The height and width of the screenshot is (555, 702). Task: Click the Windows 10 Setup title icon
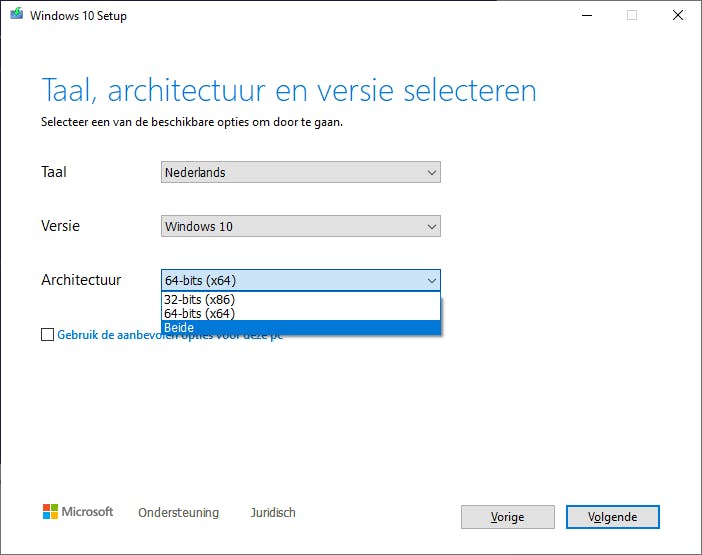tap(16, 16)
